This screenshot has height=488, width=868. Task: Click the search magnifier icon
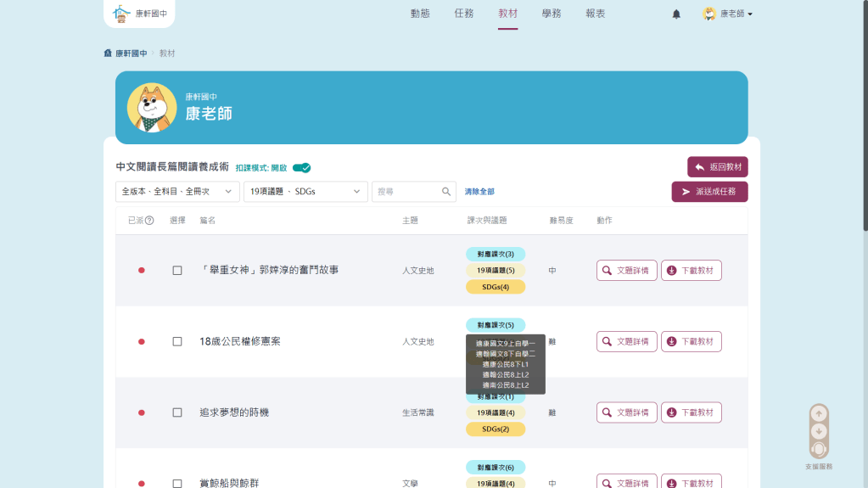(x=446, y=192)
